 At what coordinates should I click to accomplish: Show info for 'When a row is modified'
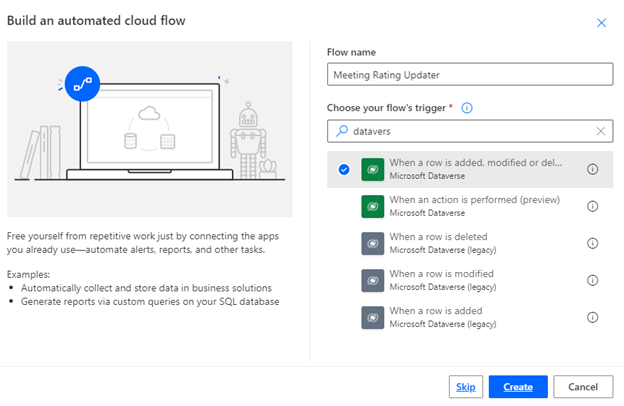(x=592, y=280)
